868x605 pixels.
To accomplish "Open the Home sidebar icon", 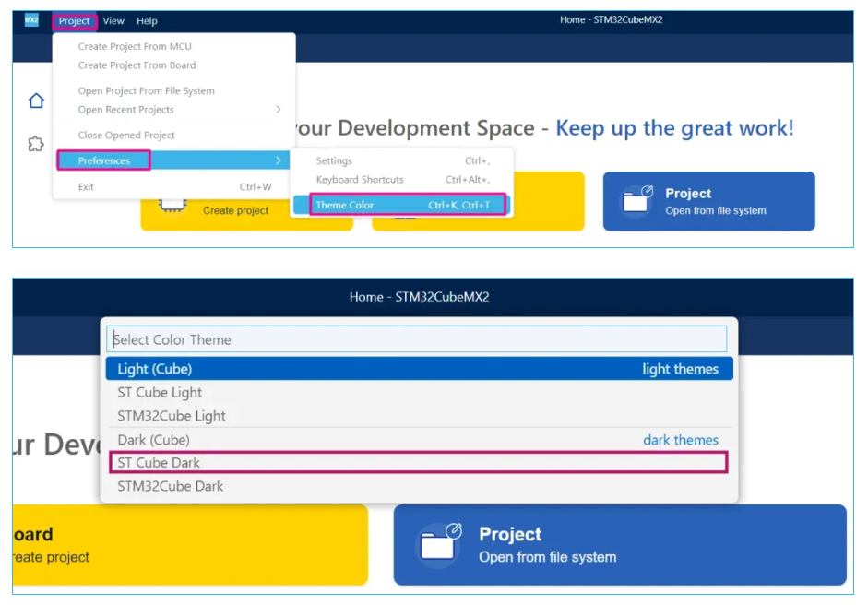I will (37, 101).
